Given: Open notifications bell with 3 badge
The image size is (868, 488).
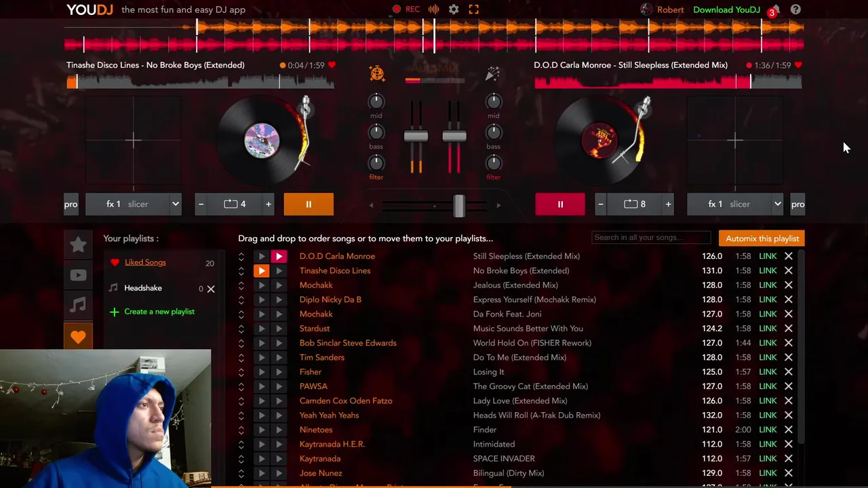Looking at the screenshot, I should [x=774, y=9].
